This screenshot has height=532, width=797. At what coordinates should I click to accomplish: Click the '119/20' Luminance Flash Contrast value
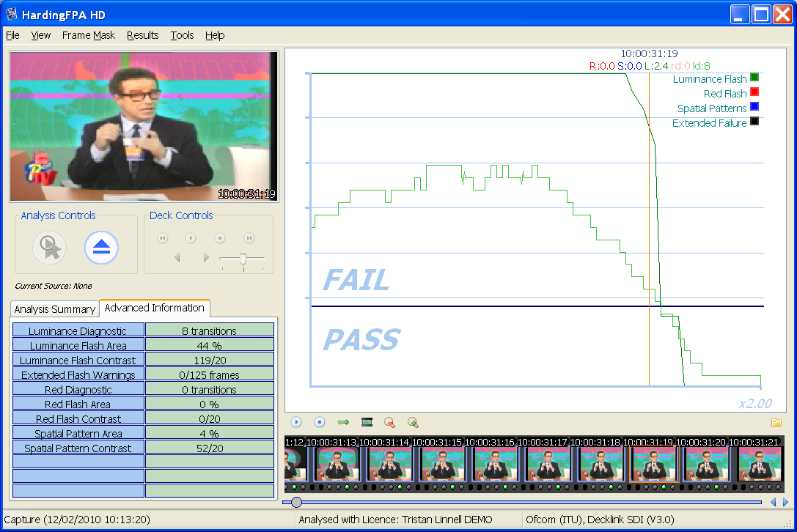click(210, 360)
